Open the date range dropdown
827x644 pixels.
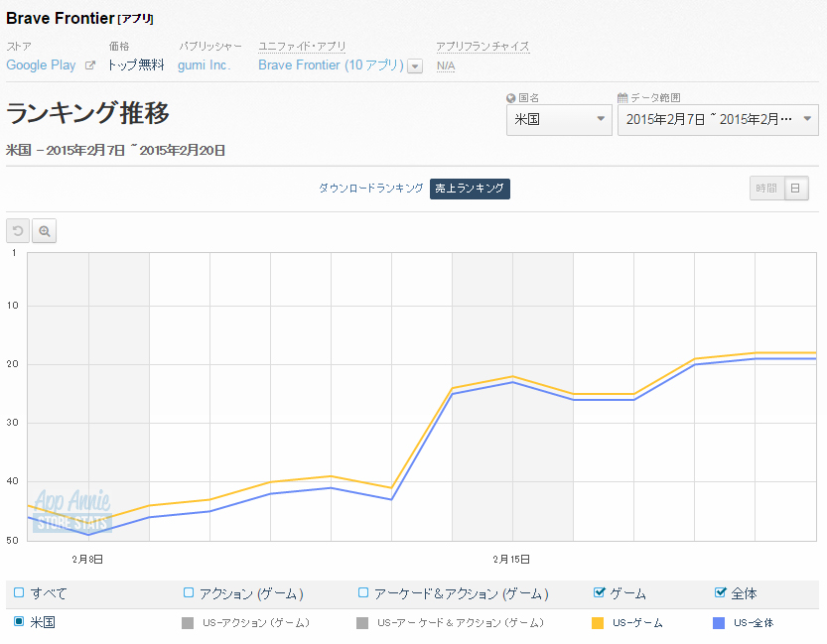718,119
